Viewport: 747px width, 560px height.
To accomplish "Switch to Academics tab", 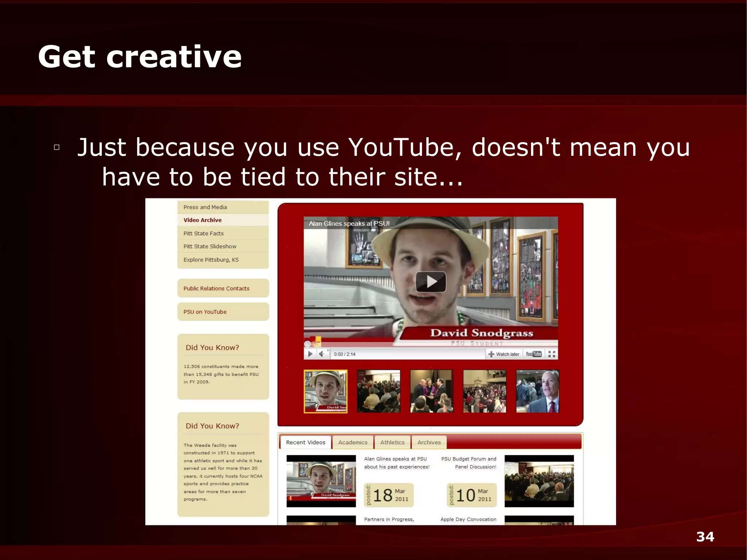I will click(x=353, y=442).
